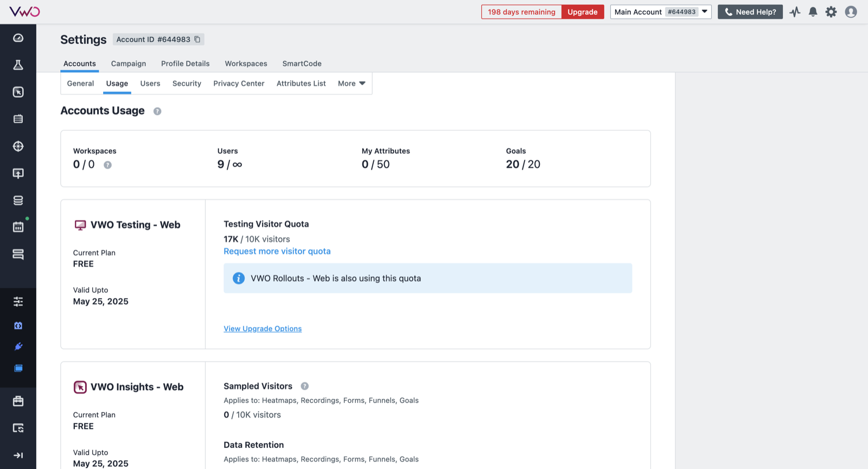Open the Main Account dropdown

point(661,12)
